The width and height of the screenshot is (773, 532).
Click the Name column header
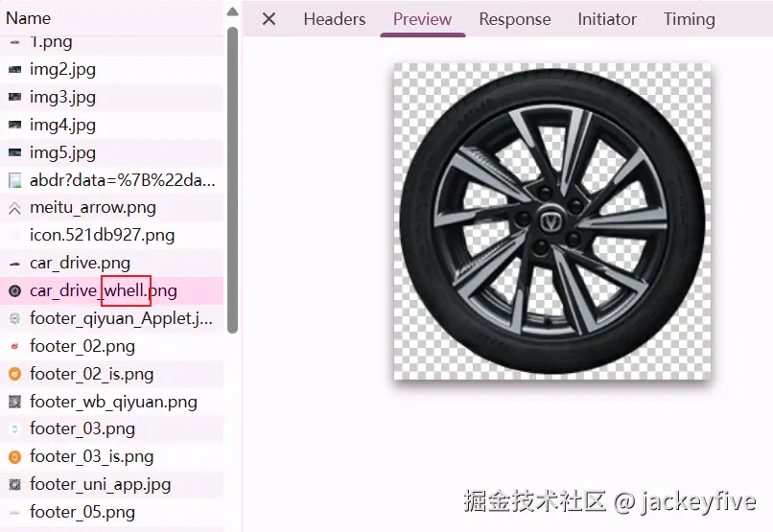pyautogui.click(x=28, y=18)
